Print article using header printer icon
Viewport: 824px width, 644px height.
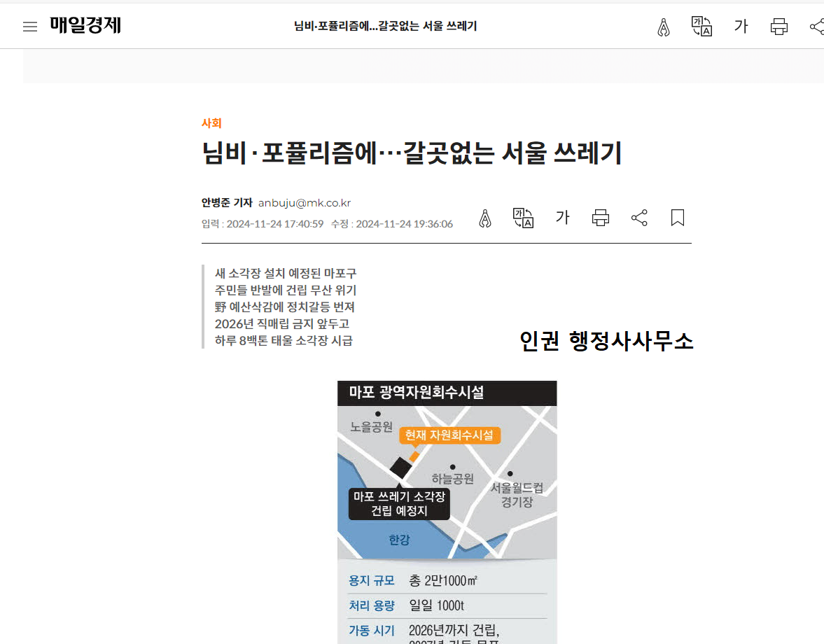point(778,27)
